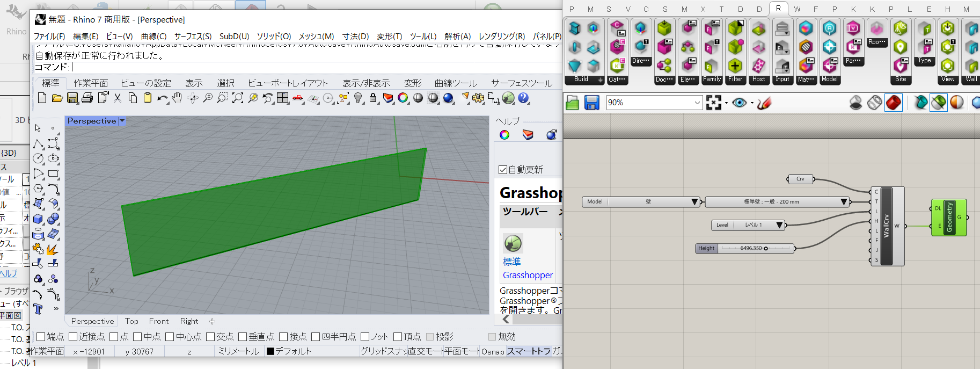Screen dimensions: 980x369
Task: Open the ファイル(F) menu in Rhino
Action: (x=49, y=37)
